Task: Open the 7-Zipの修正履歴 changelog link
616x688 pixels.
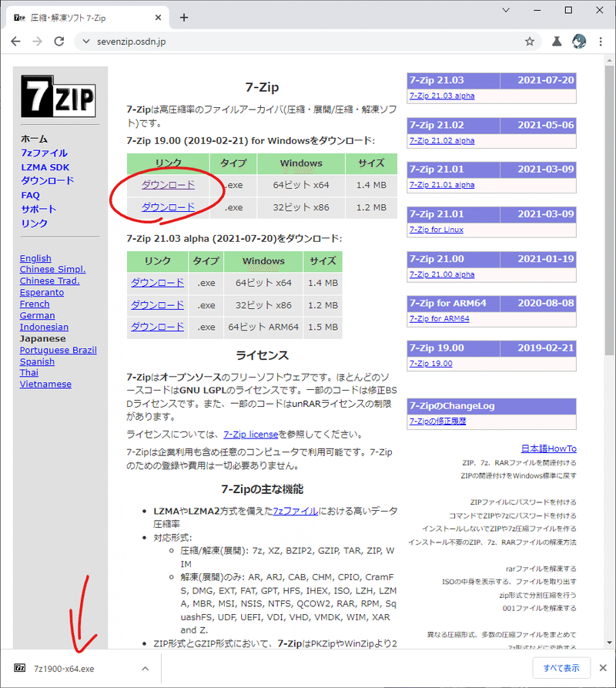Action: 437,421
